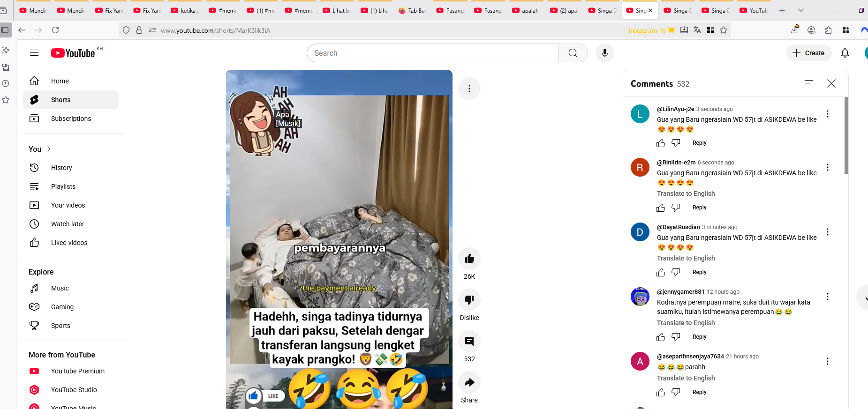868x409 pixels.
Task: Switch to the 'Lihat b' browser tab
Action: click(x=337, y=10)
